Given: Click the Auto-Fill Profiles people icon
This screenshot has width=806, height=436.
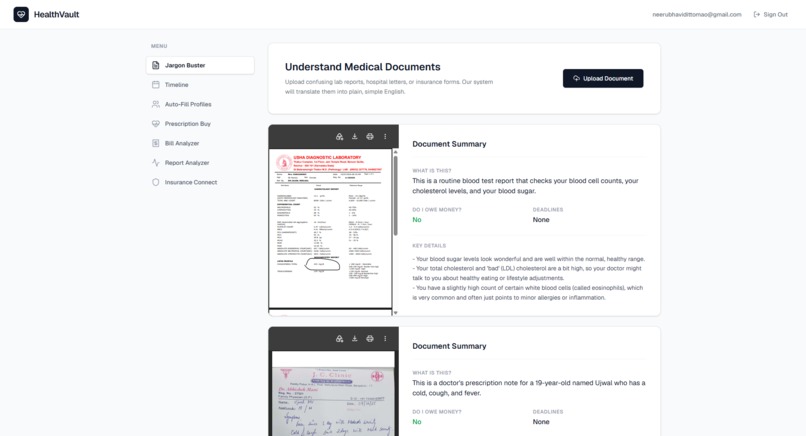Looking at the screenshot, I should point(156,104).
